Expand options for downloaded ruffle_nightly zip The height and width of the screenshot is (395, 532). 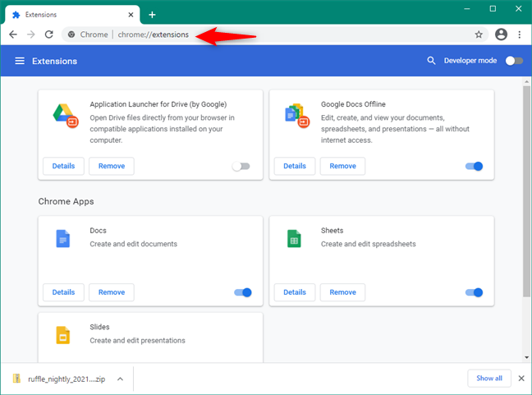pos(120,379)
